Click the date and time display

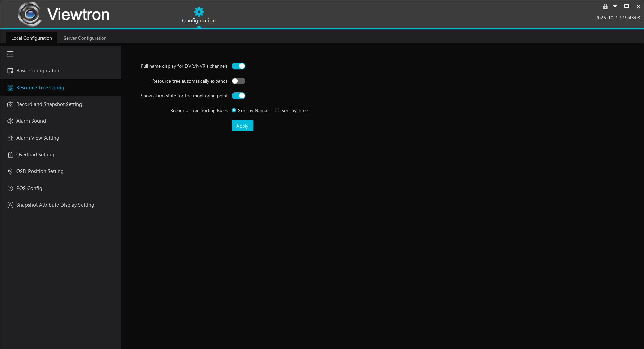618,18
